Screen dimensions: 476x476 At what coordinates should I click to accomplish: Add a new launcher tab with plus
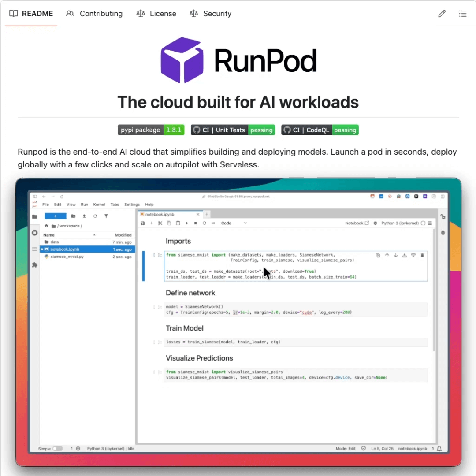[207, 214]
